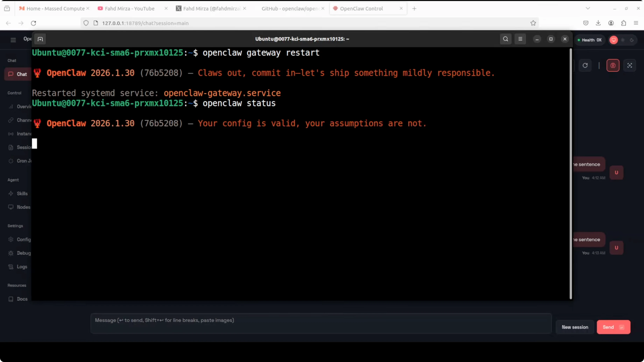Switch to light theme via sun icon

tap(623, 40)
